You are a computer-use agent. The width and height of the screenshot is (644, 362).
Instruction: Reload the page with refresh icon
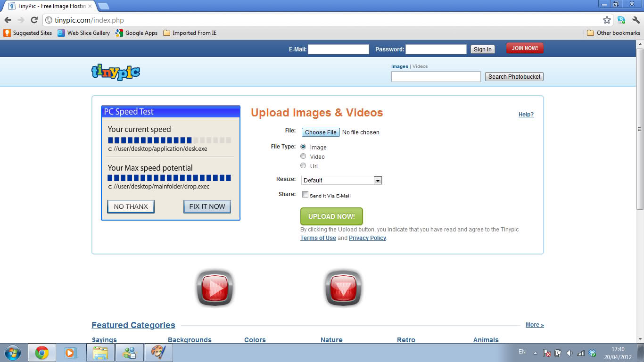(34, 20)
